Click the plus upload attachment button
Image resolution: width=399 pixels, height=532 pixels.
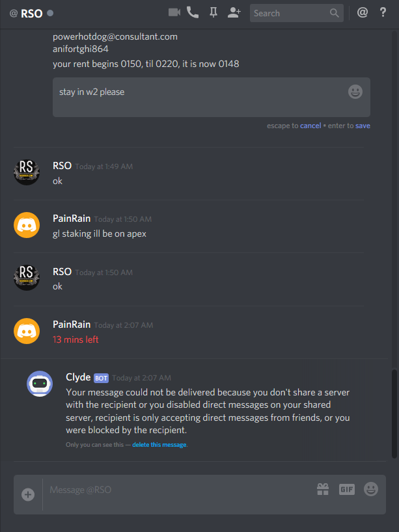[x=28, y=494]
